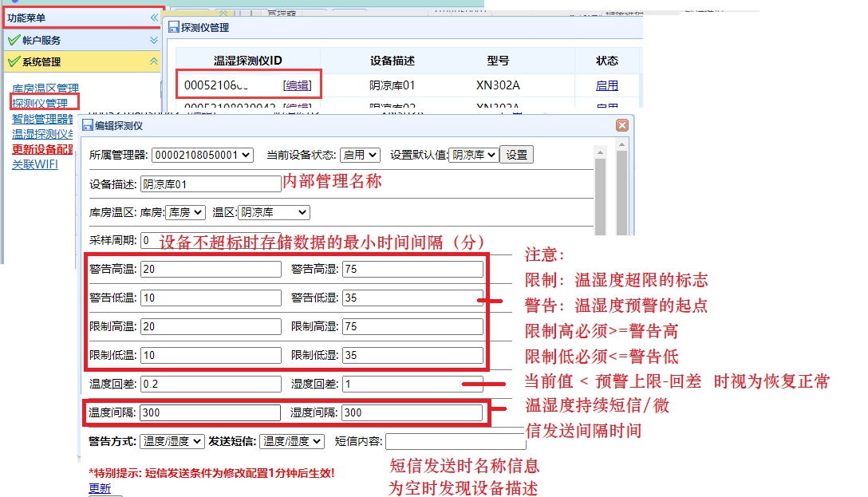Click the 编辑 link for detector 00052108
The image size is (868, 497).
(296, 84)
